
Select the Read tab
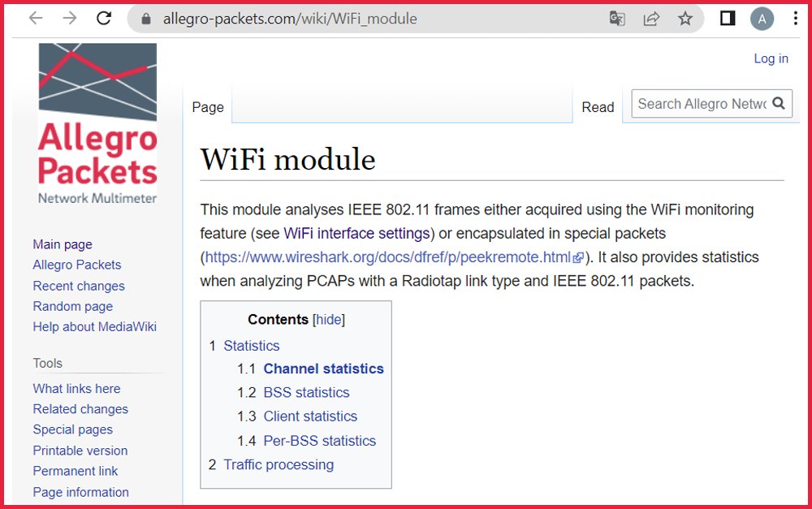click(x=598, y=107)
